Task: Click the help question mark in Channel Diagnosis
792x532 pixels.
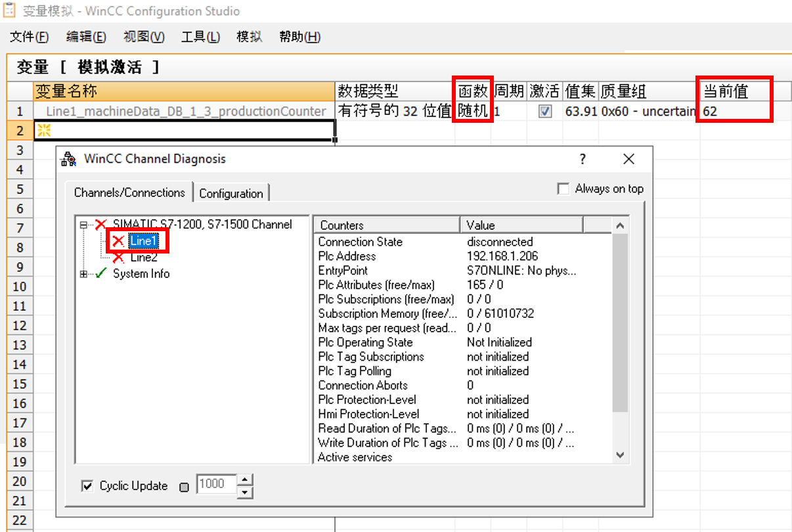Action: [582, 159]
